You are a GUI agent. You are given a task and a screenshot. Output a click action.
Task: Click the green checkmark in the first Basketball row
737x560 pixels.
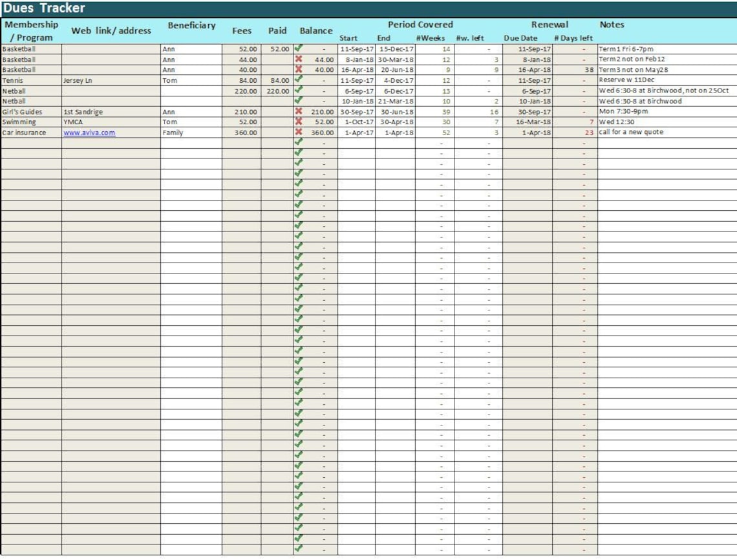(299, 48)
